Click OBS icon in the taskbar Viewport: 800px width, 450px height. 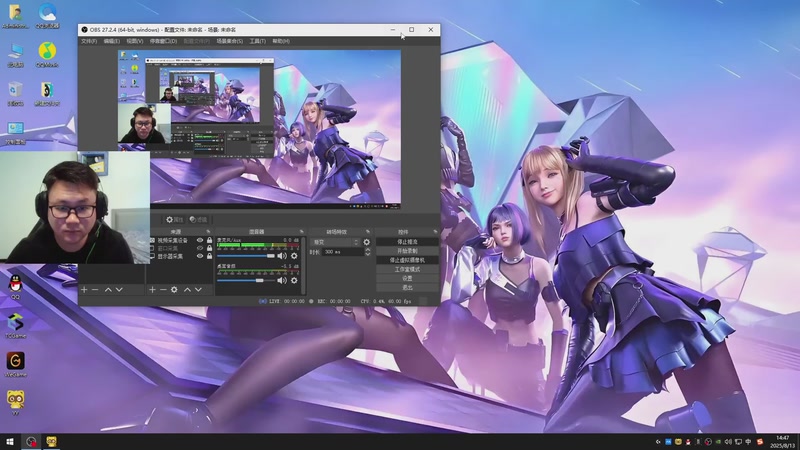pyautogui.click(x=31, y=441)
